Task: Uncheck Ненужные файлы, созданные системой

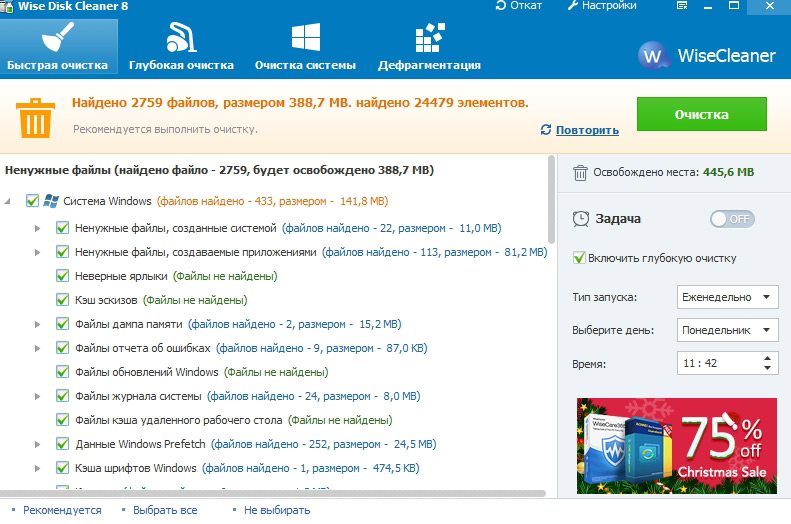Action: pos(63,228)
